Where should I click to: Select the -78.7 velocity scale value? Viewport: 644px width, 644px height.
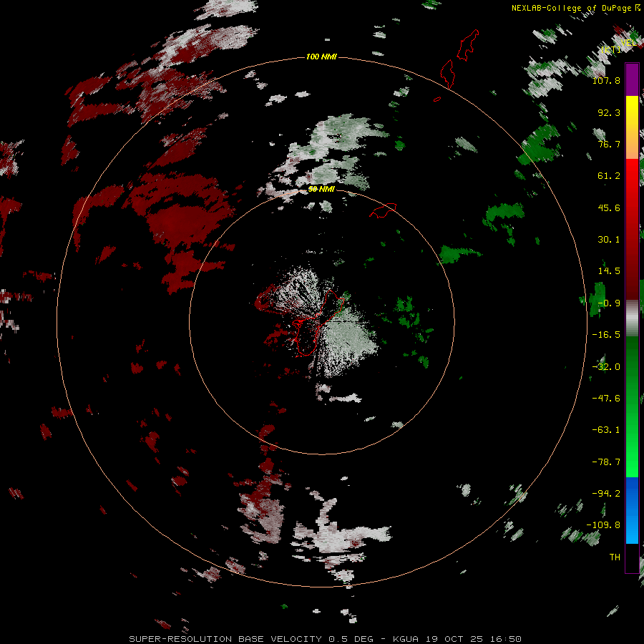606,462
